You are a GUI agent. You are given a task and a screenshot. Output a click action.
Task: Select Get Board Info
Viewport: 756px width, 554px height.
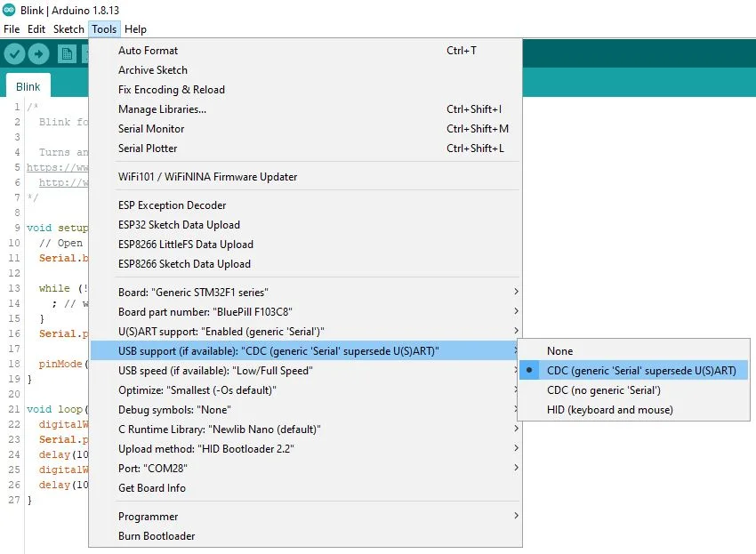(x=152, y=488)
